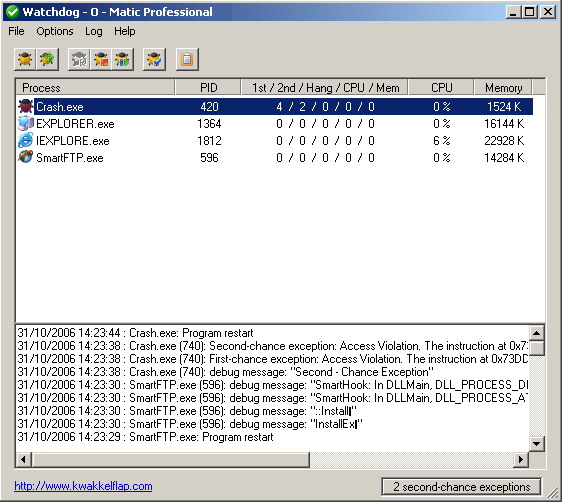Minimize the Watchdog-O-Matic window
Image resolution: width=562 pixels, height=502 pixels.
point(513,12)
